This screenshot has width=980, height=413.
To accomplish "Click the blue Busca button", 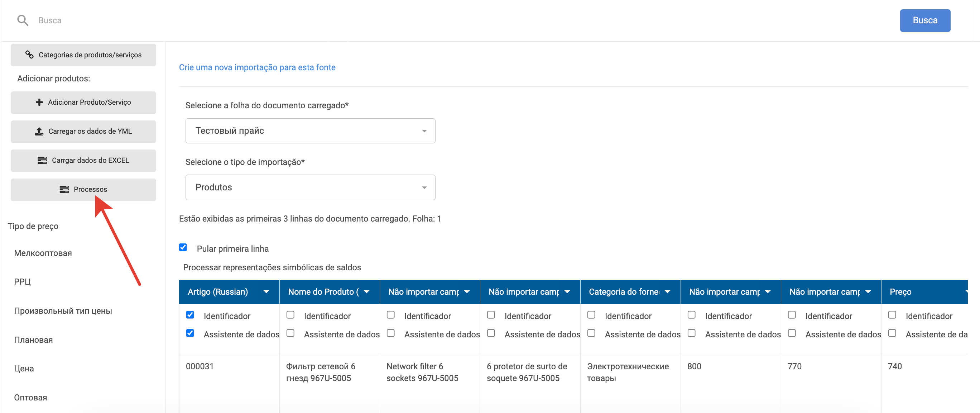I will 924,20.
